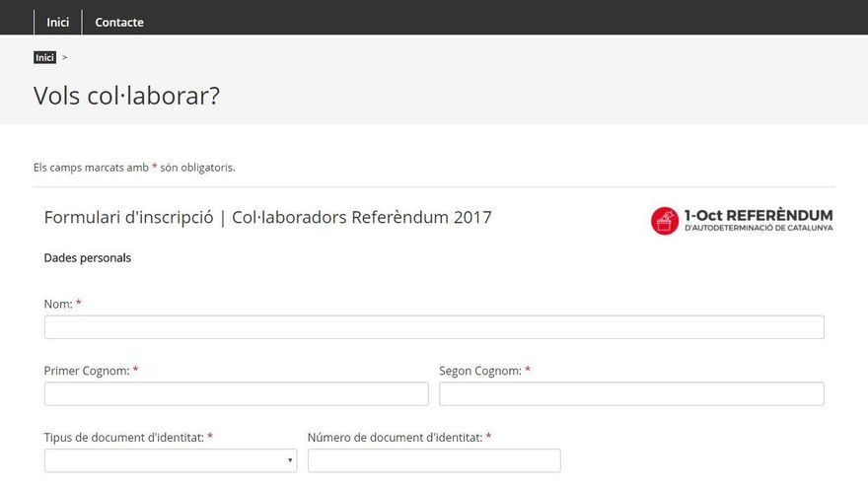Click the arrow on the document type select
The image size is (868, 488).
(x=290, y=460)
